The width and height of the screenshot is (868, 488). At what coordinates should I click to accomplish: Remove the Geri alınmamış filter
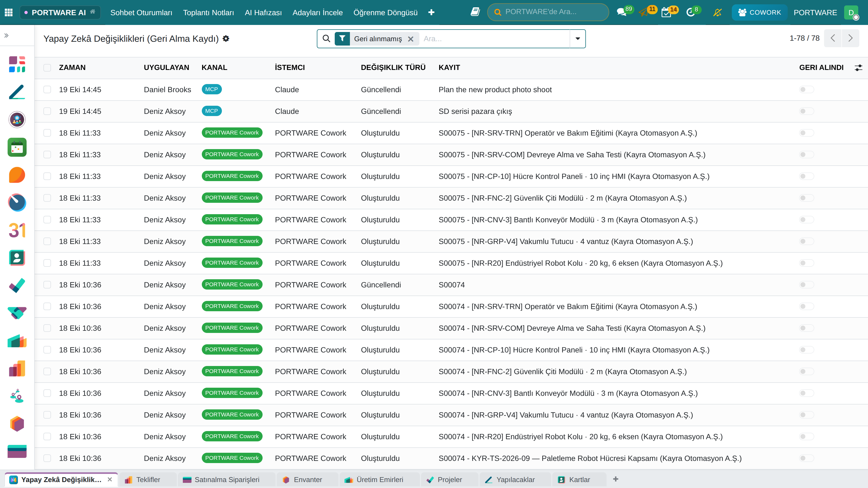click(x=410, y=39)
